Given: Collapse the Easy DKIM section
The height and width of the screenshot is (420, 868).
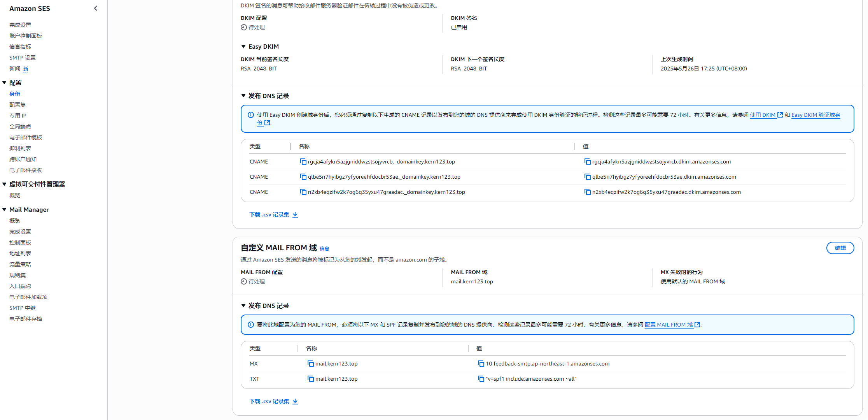Looking at the screenshot, I should 243,46.
